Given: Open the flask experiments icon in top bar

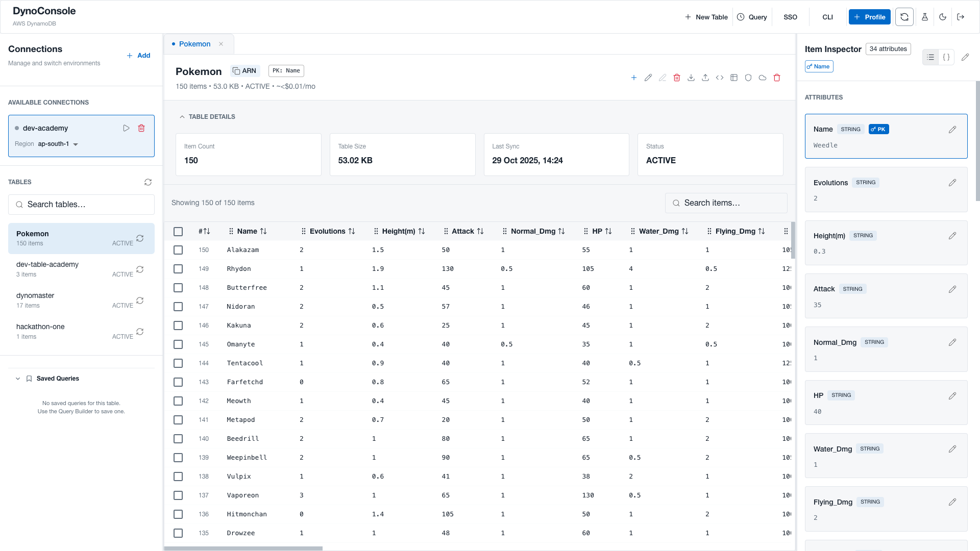Looking at the screenshot, I should [x=925, y=17].
